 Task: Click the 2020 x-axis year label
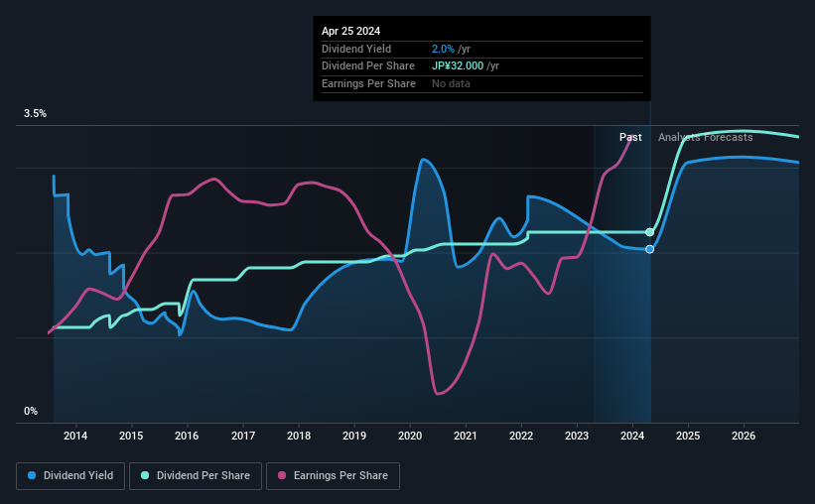(x=410, y=436)
